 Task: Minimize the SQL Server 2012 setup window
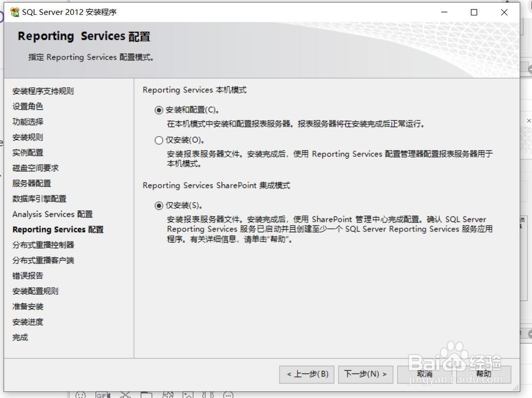(444, 12)
